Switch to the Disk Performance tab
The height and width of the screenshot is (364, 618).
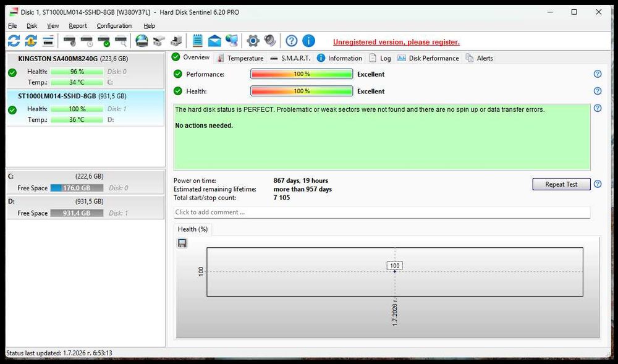point(428,58)
